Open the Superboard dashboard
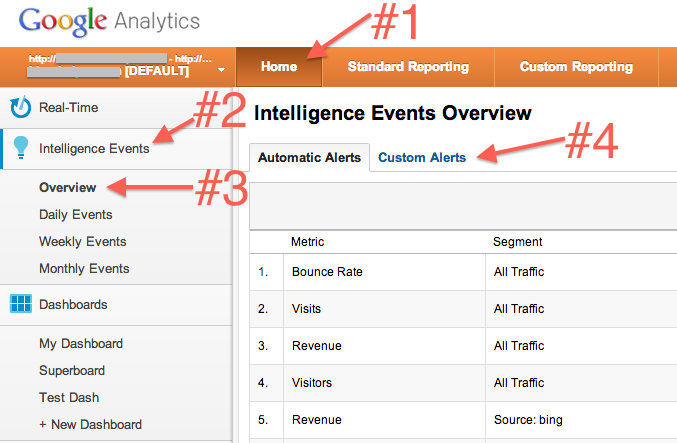 click(x=72, y=370)
